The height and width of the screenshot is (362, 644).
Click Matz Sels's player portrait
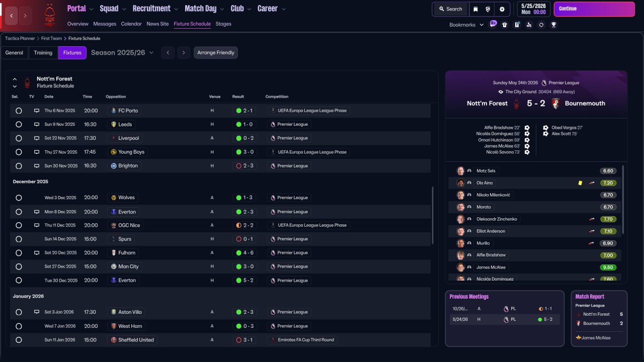click(460, 171)
